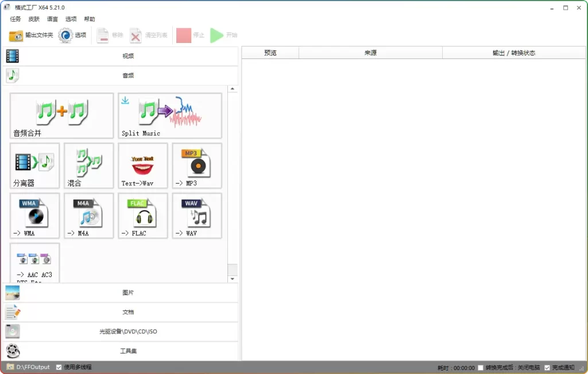Toggle the 使用多线程 checkbox
This screenshot has height=374, width=588.
59,367
